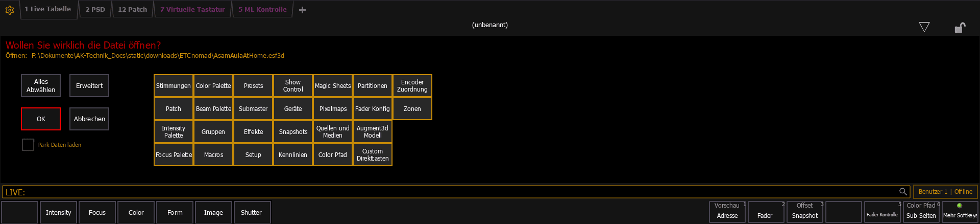Click the plus icon to add tab
The width and height of the screenshot is (980, 224).
coord(302,10)
